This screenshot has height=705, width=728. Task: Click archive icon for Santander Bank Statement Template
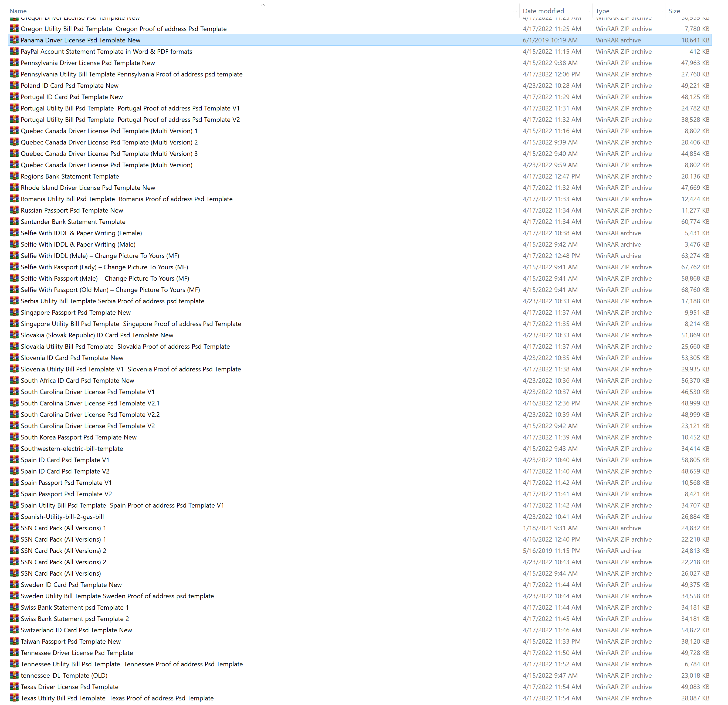click(14, 221)
